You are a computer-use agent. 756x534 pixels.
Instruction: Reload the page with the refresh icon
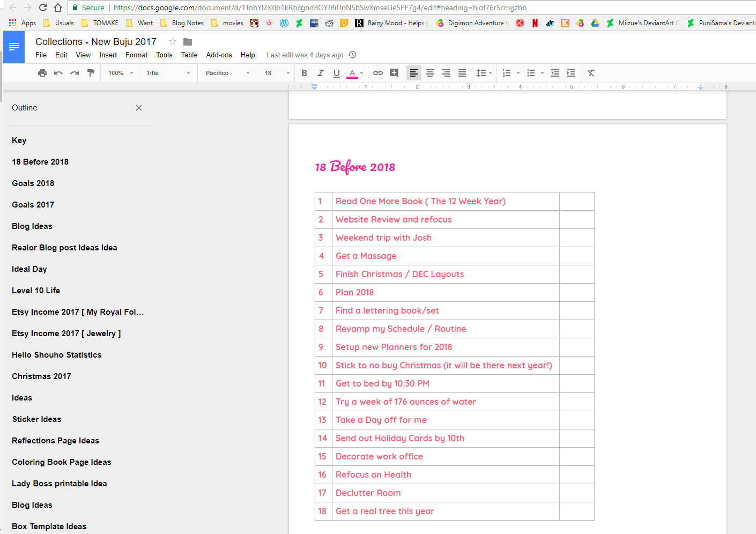[x=43, y=8]
